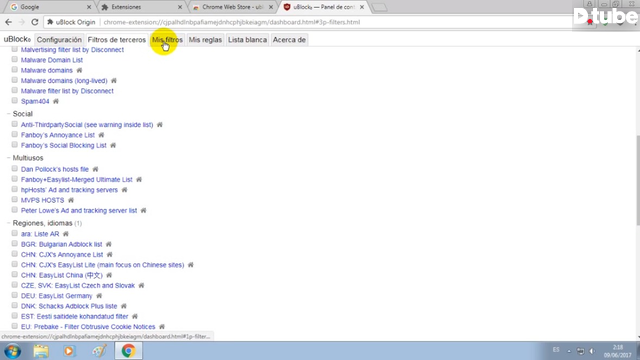
Task: Toggle EST: Eesti saitidele kohandatud filter checkbox
Action: click(x=15, y=316)
